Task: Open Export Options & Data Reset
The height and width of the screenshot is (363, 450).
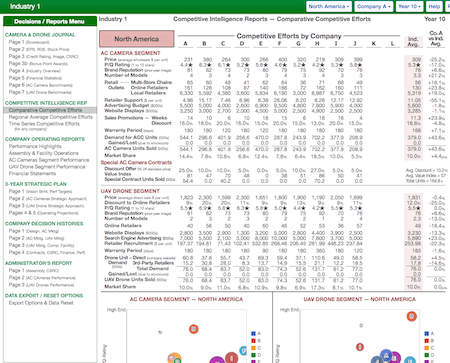Action: pos(41,303)
